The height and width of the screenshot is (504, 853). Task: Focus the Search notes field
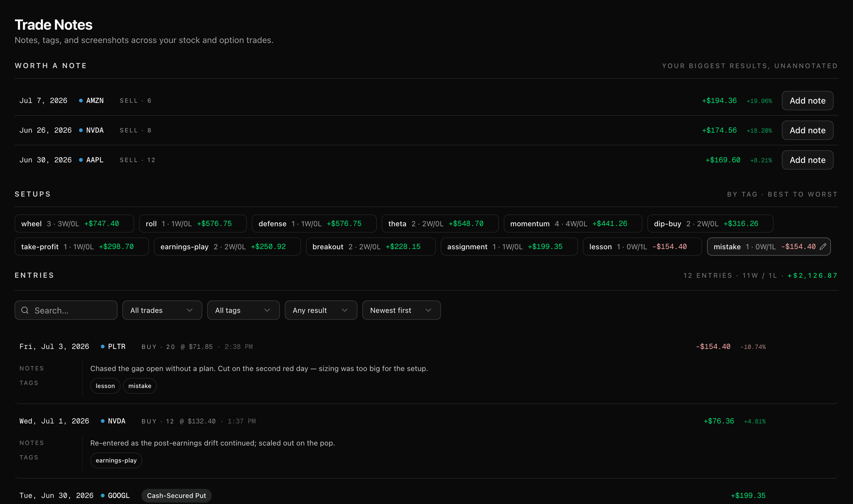click(x=66, y=310)
